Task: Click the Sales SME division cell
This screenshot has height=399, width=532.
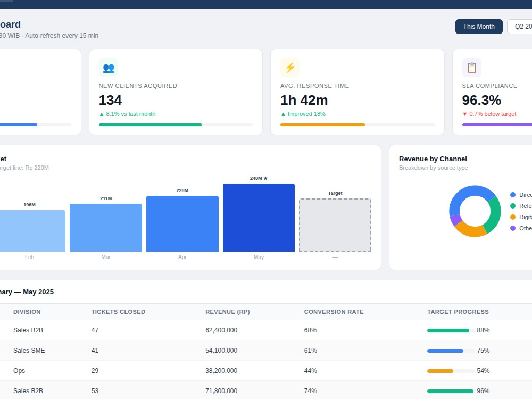Action: tap(29, 351)
